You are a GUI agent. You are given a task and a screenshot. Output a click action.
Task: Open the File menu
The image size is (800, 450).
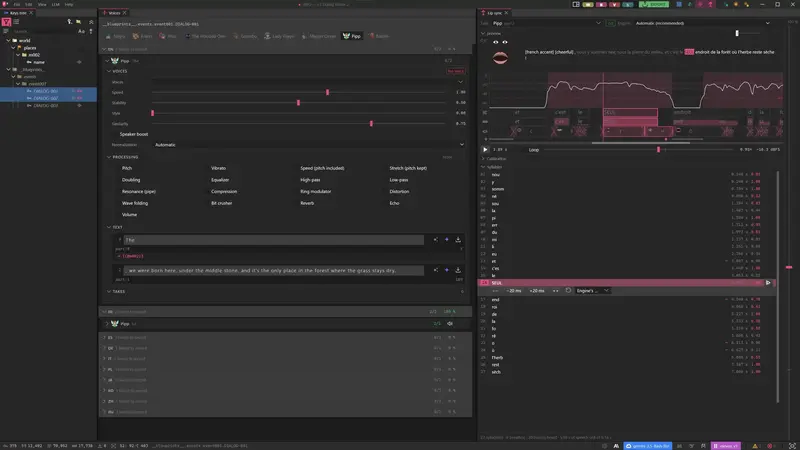[x=17, y=4]
